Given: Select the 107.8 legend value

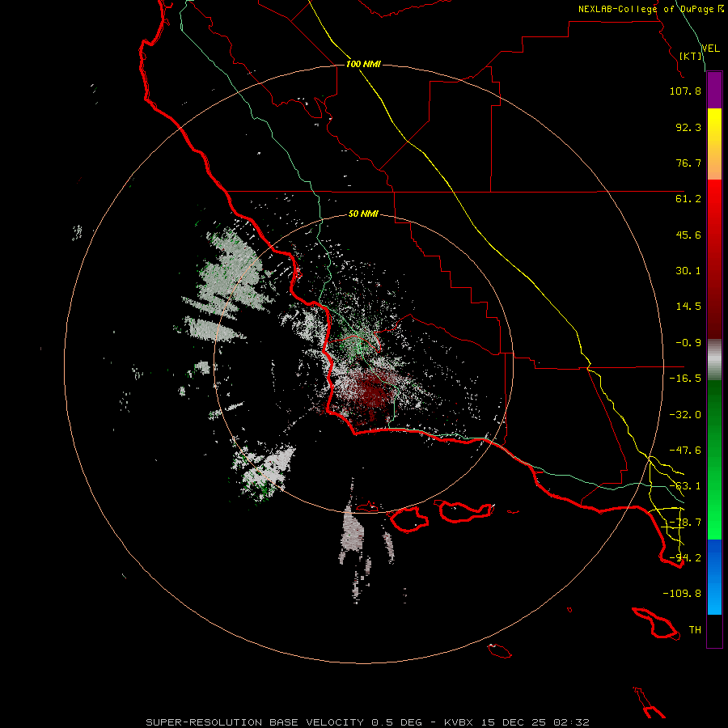Looking at the screenshot, I should point(685,91).
